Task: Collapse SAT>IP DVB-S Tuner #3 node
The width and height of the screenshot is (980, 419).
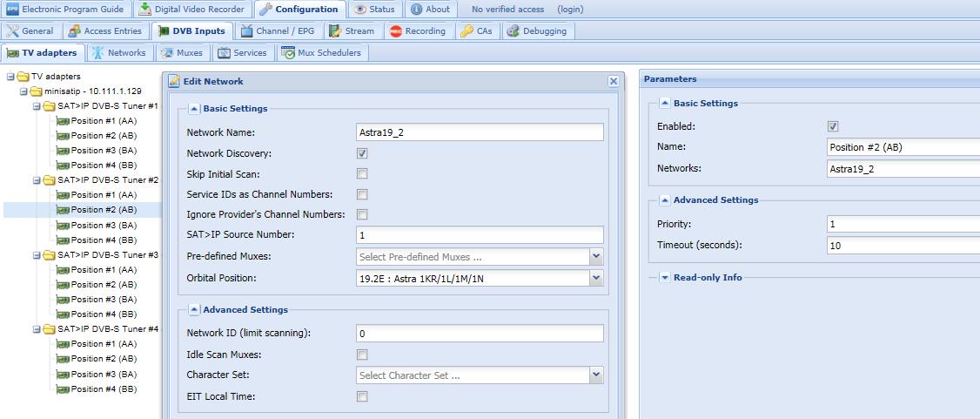Action: tap(37, 254)
